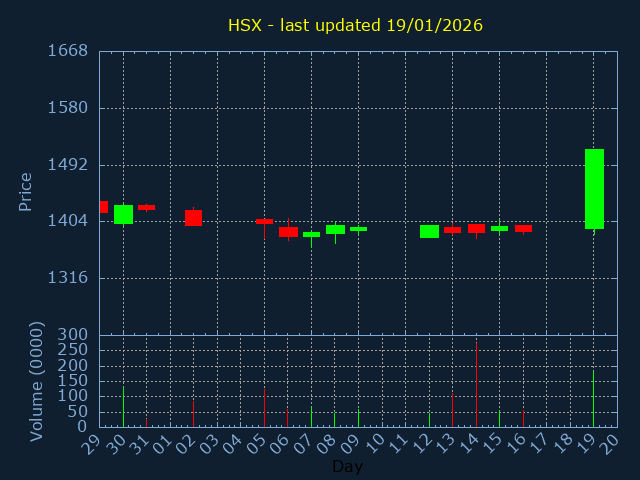
Task: Click the 'Day' x-axis label
Action: pos(347,466)
